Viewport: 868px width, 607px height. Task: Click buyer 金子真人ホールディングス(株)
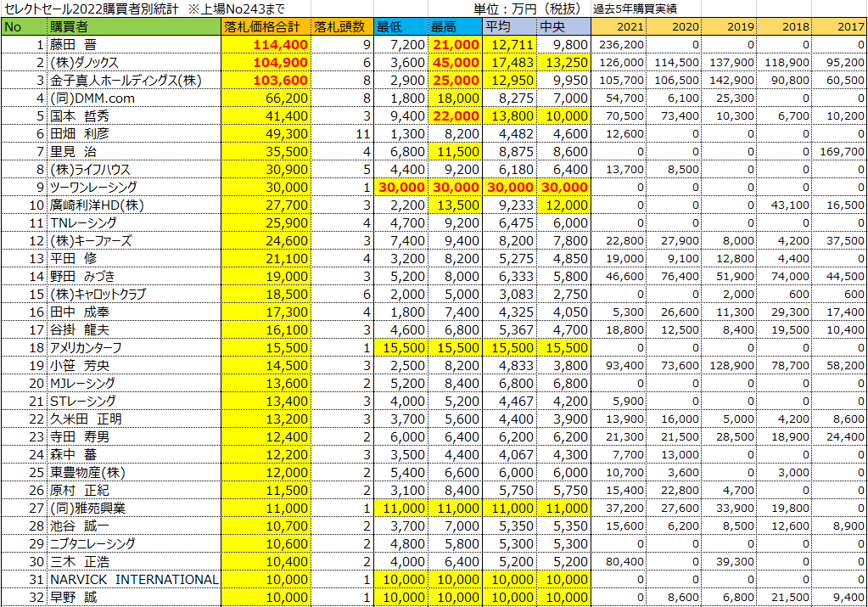point(126,81)
